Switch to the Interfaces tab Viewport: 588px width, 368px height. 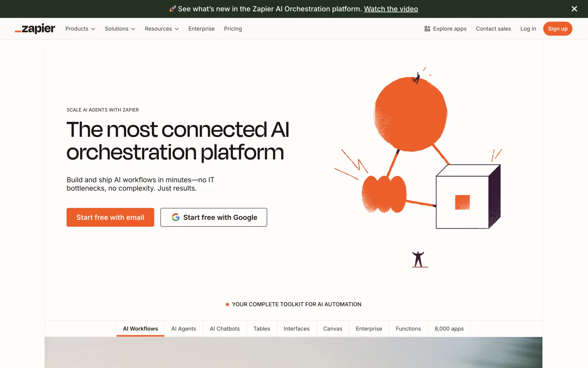pos(296,328)
